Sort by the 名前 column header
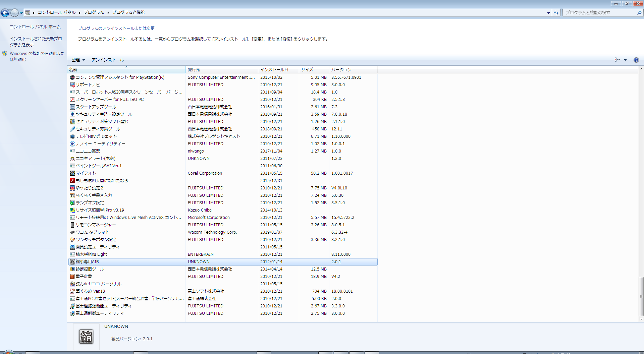Viewport: 644px width, 354px height. (126, 70)
